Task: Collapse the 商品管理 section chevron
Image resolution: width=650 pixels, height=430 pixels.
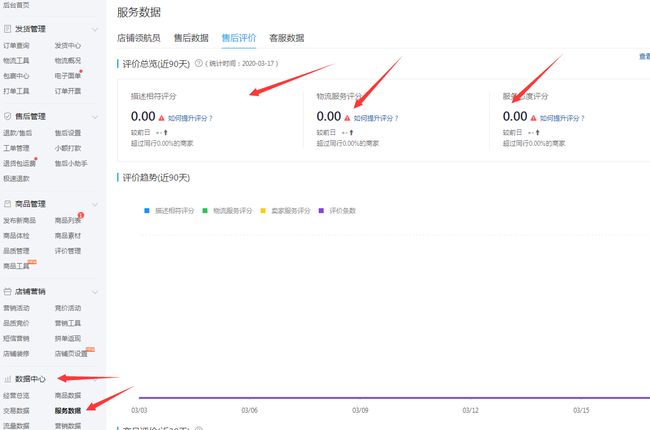Action: click(x=95, y=204)
